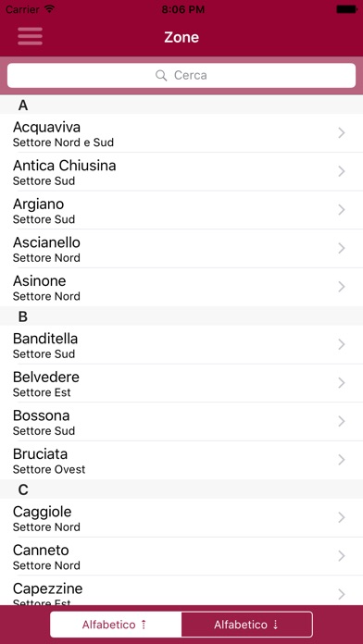Expand the Acquaviva row chevron
This screenshot has width=363, height=644.
[341, 132]
